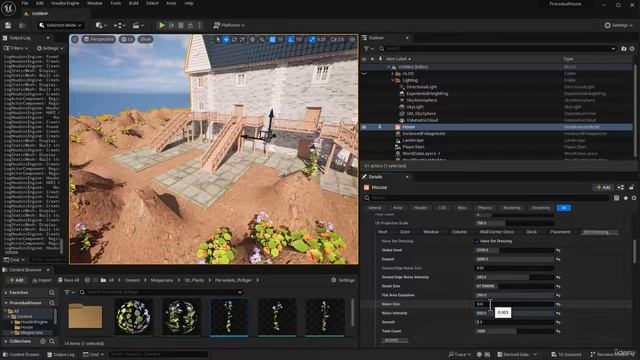Open the Blueprints toolbar dropdown
The width and height of the screenshot is (640, 360).
pos(120,25)
